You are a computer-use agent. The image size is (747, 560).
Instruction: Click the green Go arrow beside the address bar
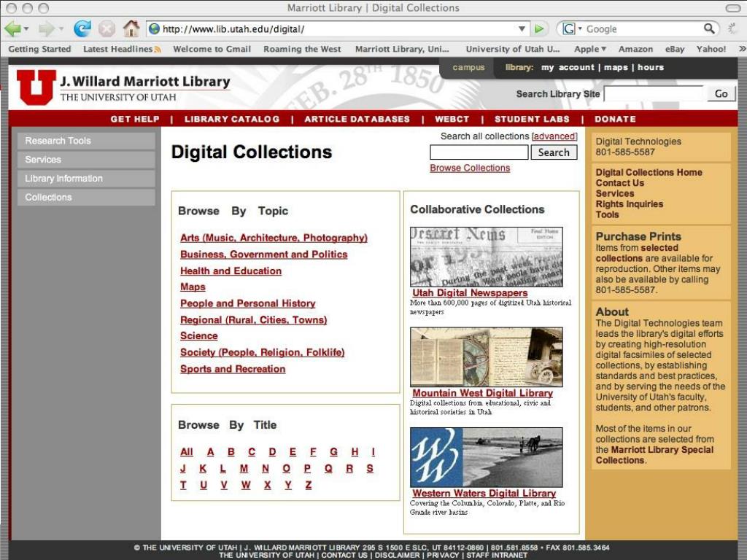coord(539,29)
